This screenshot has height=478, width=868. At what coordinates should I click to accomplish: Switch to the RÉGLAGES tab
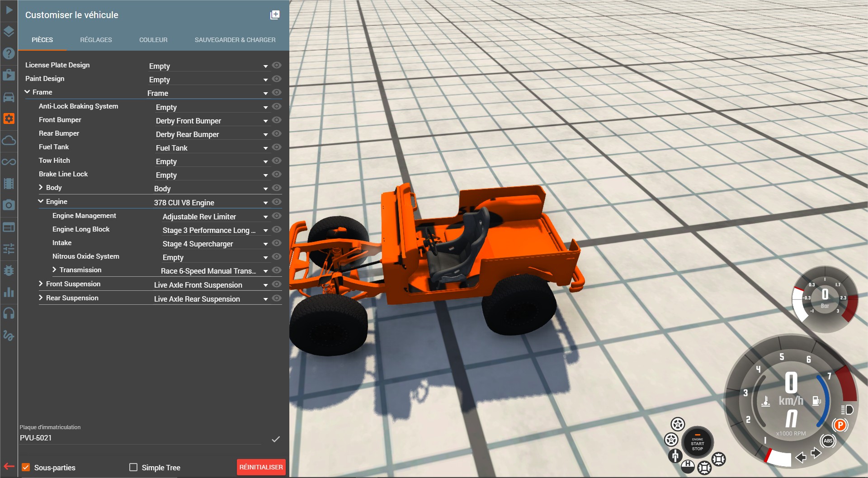96,40
